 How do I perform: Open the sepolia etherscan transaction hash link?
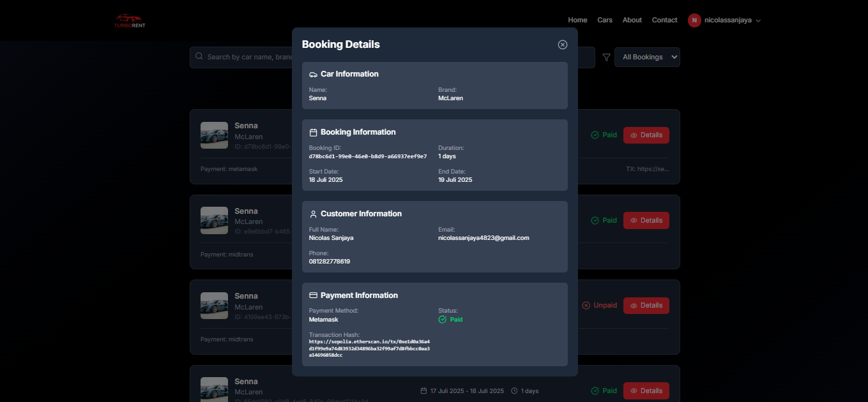point(369,348)
